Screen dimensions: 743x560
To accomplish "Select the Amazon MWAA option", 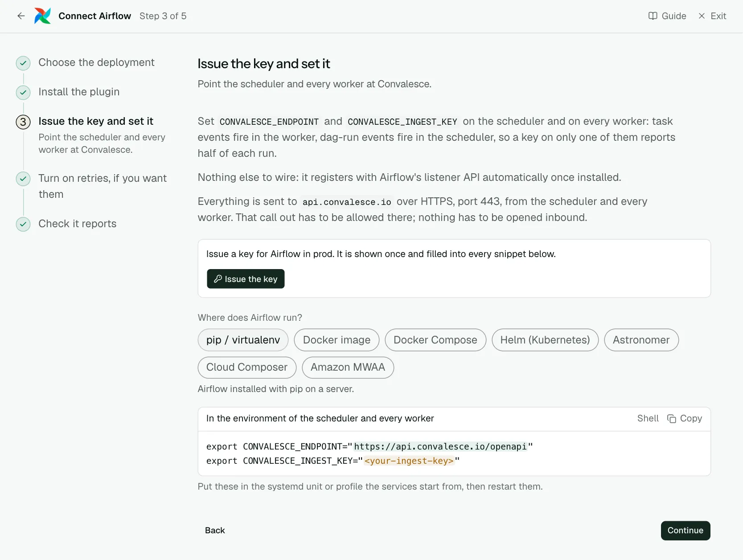I will [x=348, y=368].
